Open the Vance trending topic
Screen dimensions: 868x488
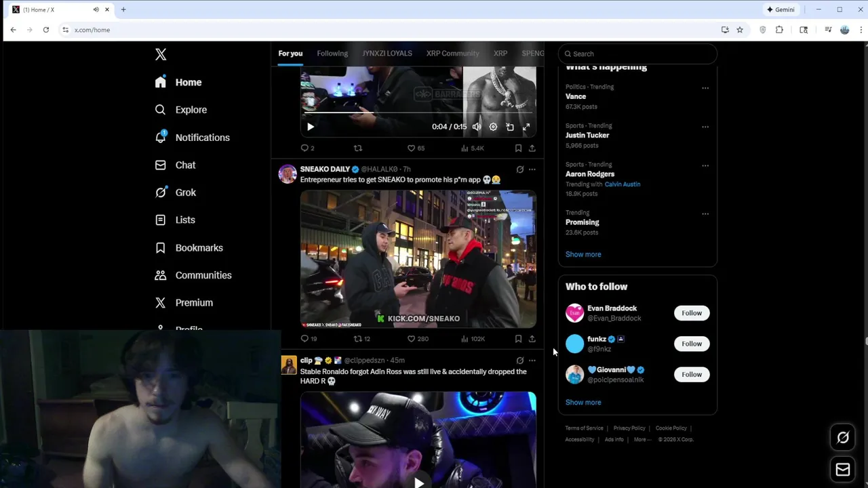576,96
